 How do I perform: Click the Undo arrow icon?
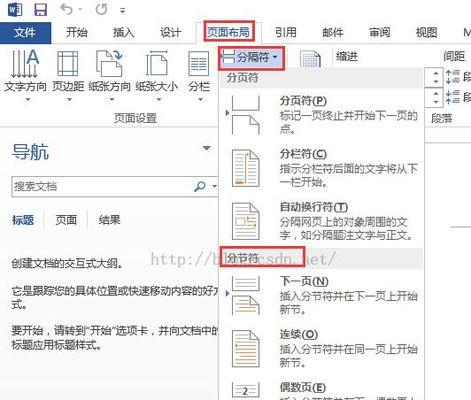click(x=66, y=9)
